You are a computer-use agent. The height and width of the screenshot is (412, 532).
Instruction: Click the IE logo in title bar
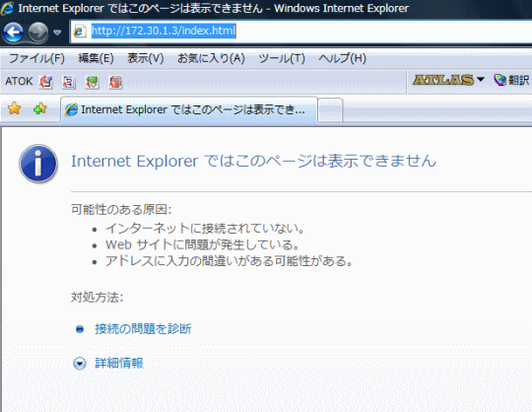point(7,8)
